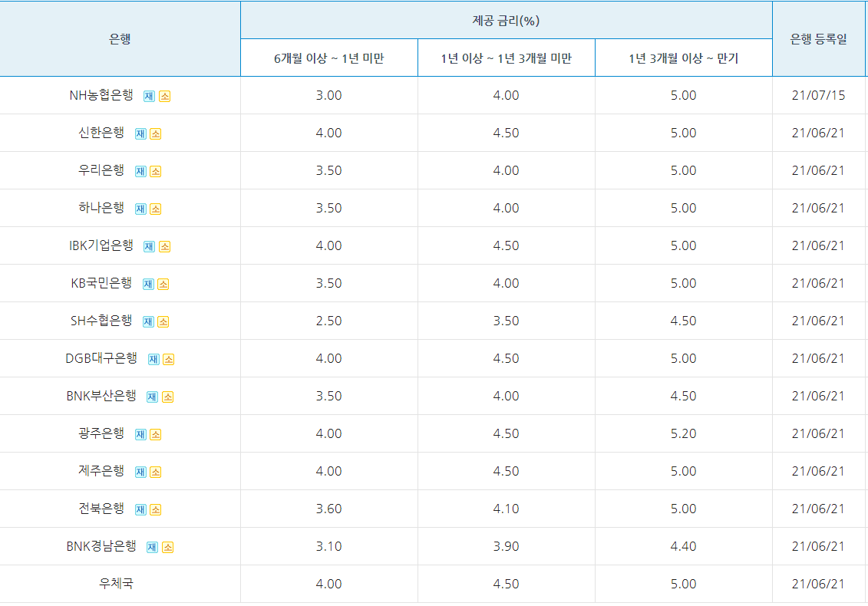Click the 1년 이상 ~ 1년 3개월 미만 header
The height and width of the screenshot is (606, 868).
(506, 58)
